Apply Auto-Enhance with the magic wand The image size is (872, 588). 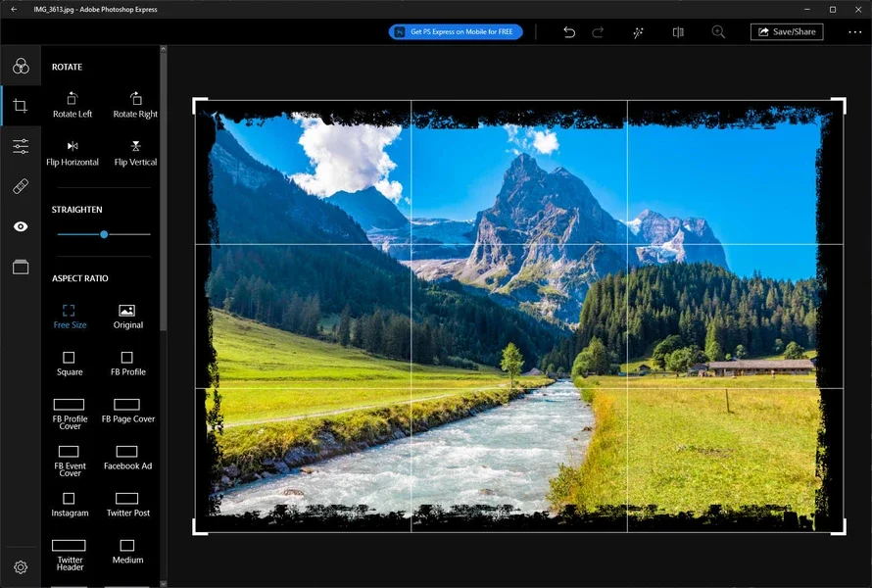point(638,31)
